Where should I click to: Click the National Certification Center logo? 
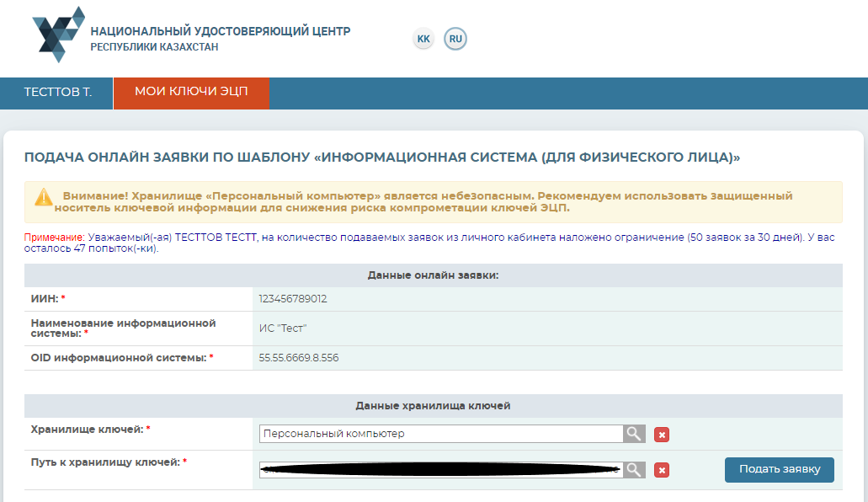[x=58, y=35]
